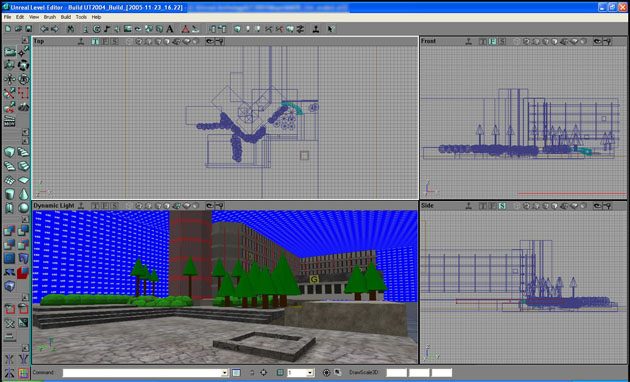Image resolution: width=630 pixels, height=382 pixels.
Task: Activate the Terrain Editing tool
Action: 23,107
